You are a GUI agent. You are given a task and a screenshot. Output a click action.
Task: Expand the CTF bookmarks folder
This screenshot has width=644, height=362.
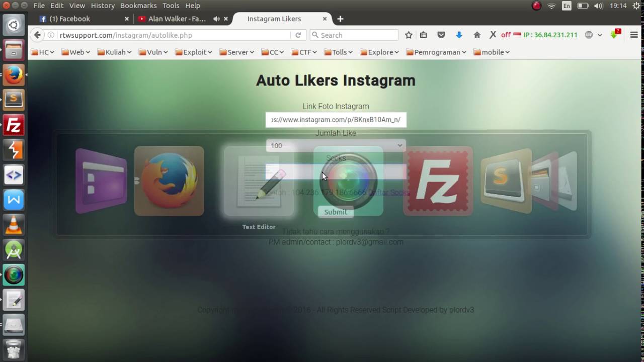[x=303, y=52]
